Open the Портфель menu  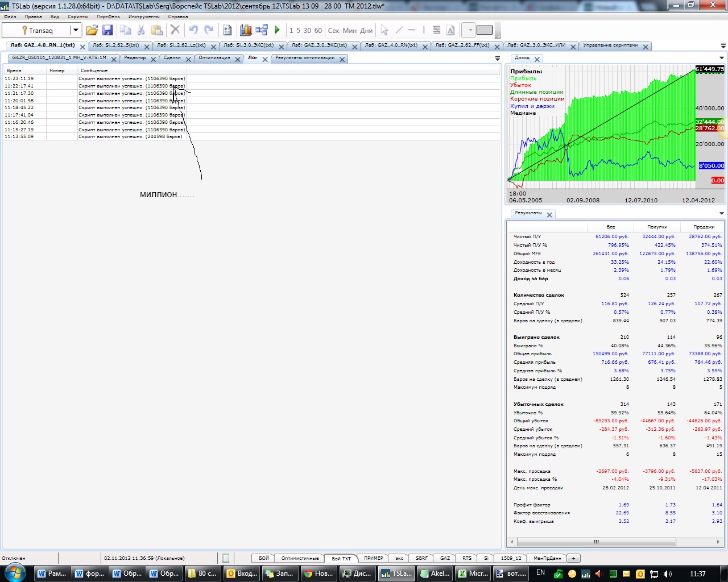click(x=108, y=16)
